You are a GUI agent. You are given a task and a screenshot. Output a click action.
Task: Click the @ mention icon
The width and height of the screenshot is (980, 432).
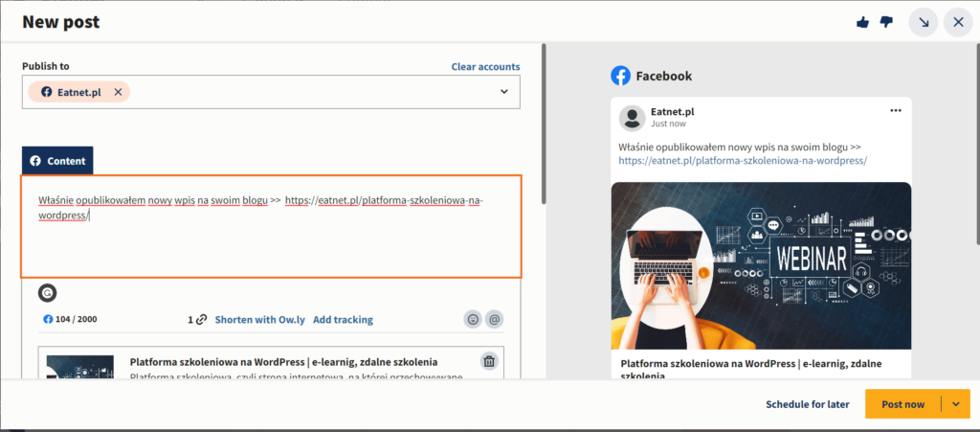click(x=494, y=320)
